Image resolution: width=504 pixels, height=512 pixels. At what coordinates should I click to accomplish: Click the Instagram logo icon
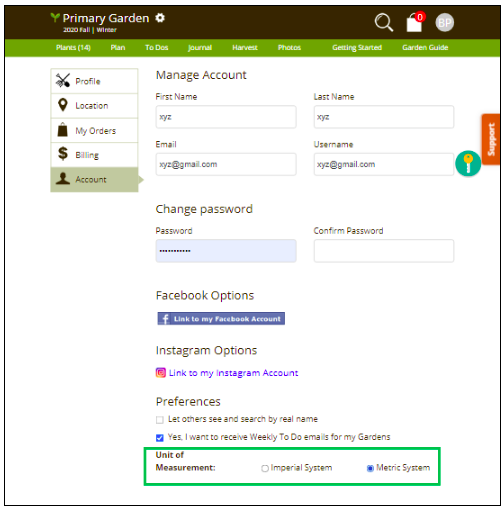point(161,372)
